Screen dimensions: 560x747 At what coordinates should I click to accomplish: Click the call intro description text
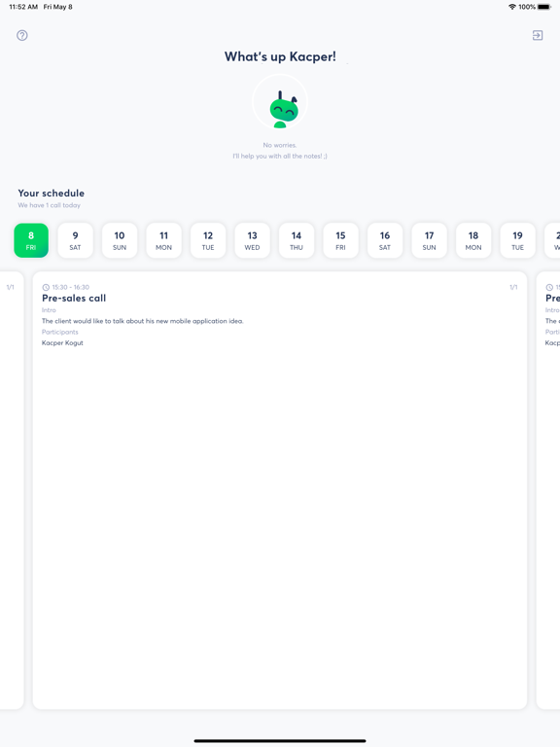tap(142, 321)
